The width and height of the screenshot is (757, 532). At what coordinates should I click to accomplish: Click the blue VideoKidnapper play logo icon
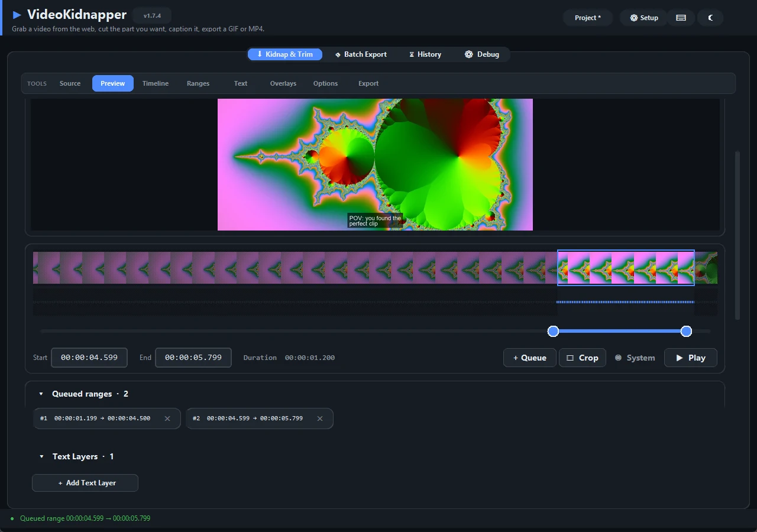[17, 15]
